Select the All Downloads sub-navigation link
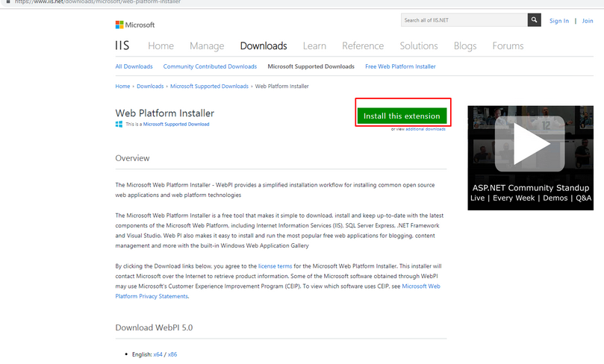 pos(134,66)
